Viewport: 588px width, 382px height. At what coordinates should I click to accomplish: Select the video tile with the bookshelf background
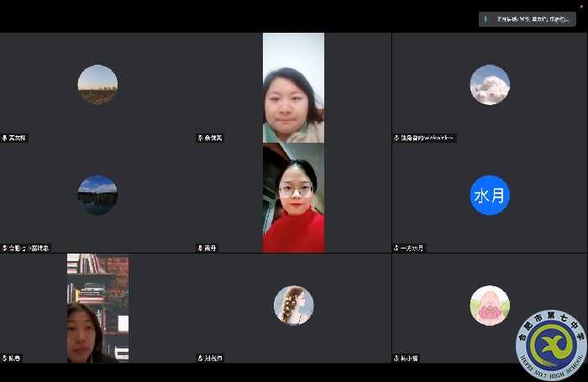click(97, 308)
